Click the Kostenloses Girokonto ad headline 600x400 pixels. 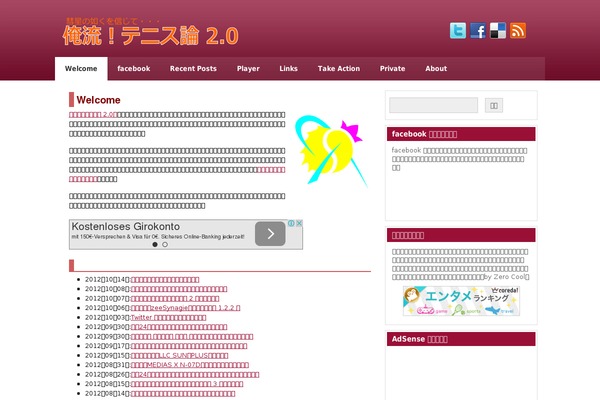[x=126, y=226]
